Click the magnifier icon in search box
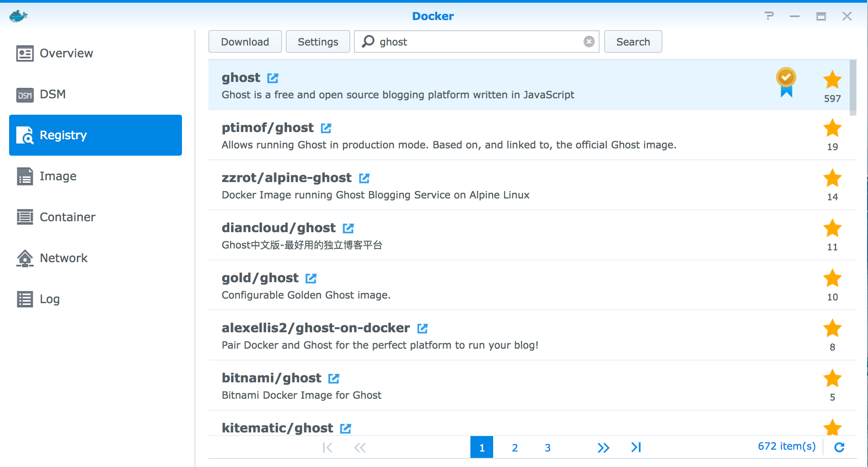 (368, 41)
